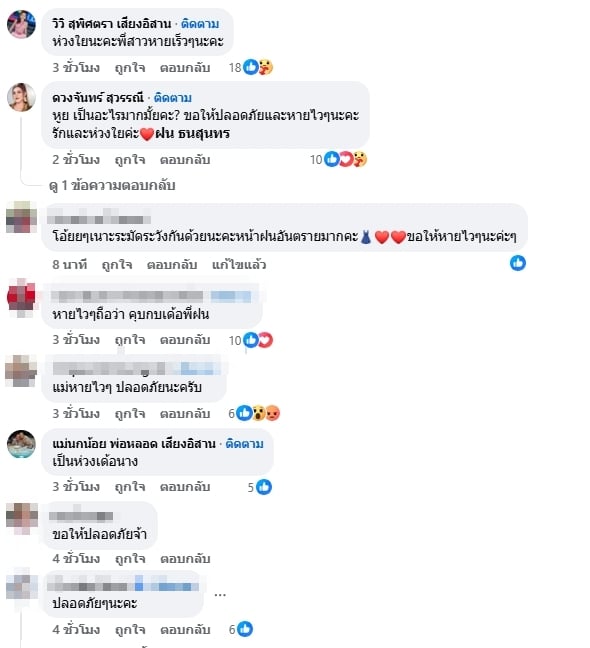Open ดวงจันทร์ สุวรรณี's avatar
The image size is (590, 648).
click(21, 98)
